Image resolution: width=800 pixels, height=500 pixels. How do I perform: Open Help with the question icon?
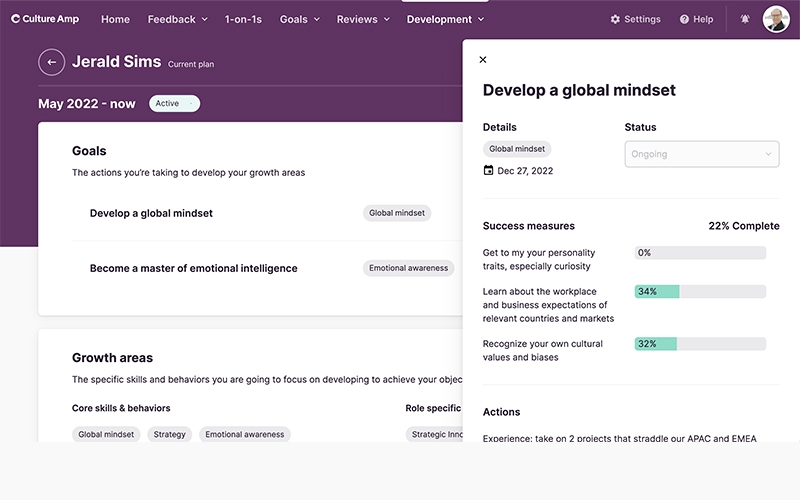pos(696,19)
